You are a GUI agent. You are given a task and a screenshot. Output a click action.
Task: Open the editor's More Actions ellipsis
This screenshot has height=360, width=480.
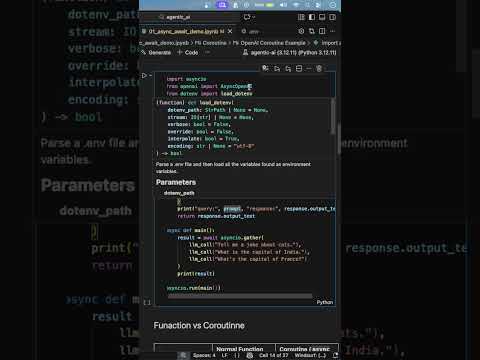pos(332,31)
